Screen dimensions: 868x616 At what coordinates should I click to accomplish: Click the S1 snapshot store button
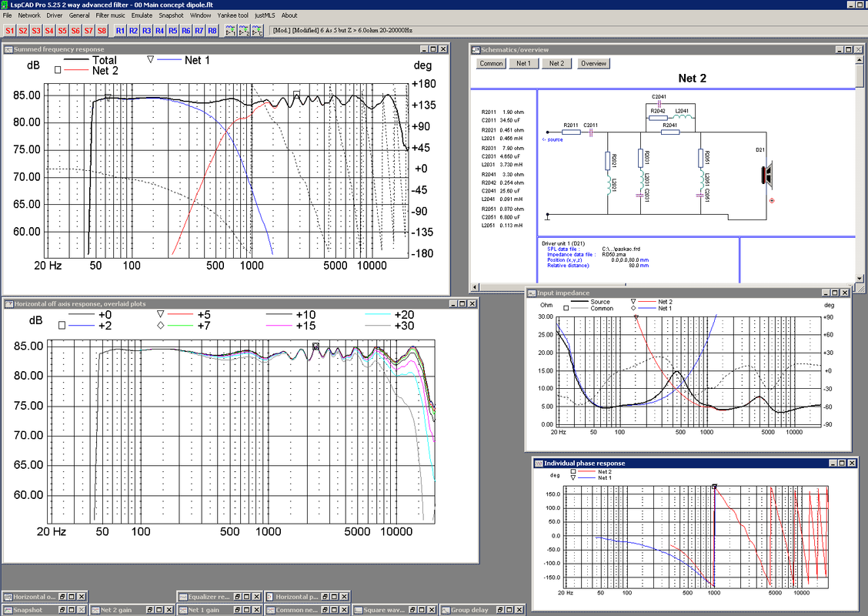click(x=9, y=31)
